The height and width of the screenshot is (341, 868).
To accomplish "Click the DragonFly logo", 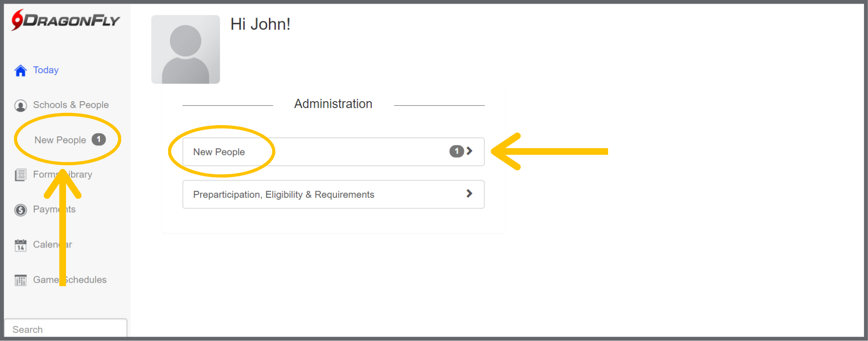I will (x=66, y=20).
